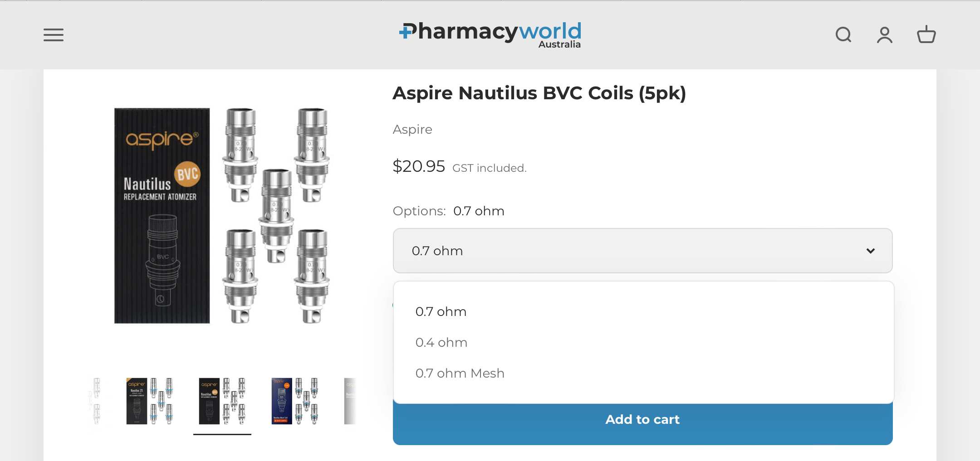This screenshot has height=461, width=980.
Task: Show the partially visible last thumbnail
Action: point(350,401)
